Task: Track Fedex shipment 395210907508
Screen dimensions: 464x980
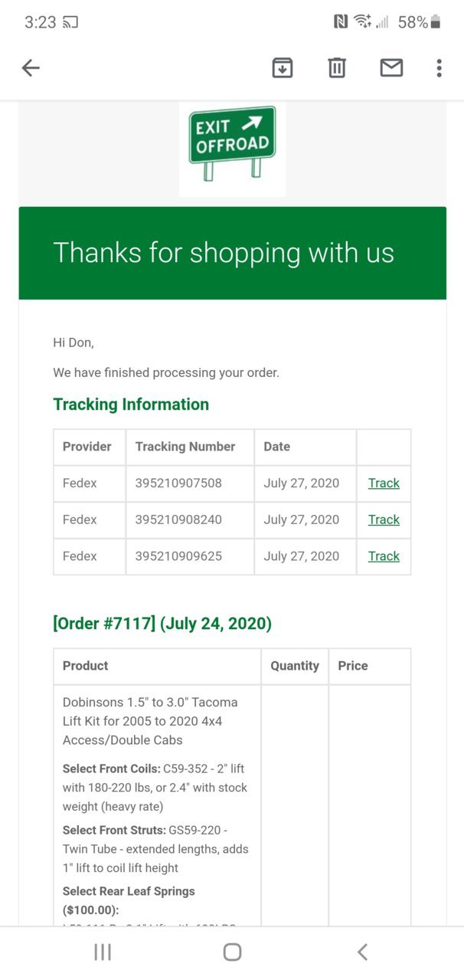Action: pos(384,483)
